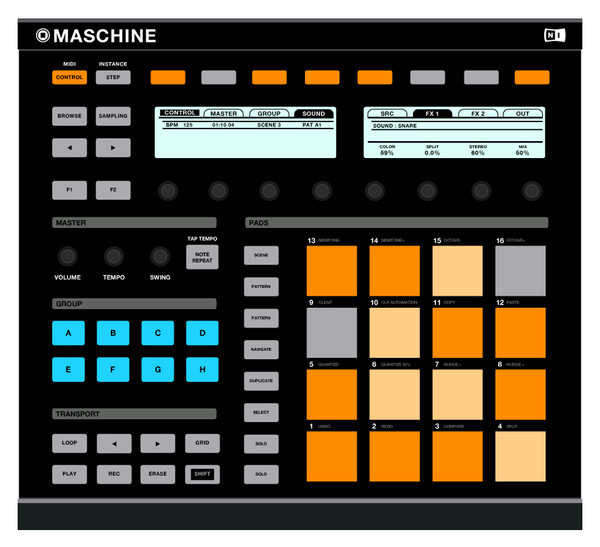Click the NAVIGATE button
Viewport: 600px width, 547px height.
261,349
